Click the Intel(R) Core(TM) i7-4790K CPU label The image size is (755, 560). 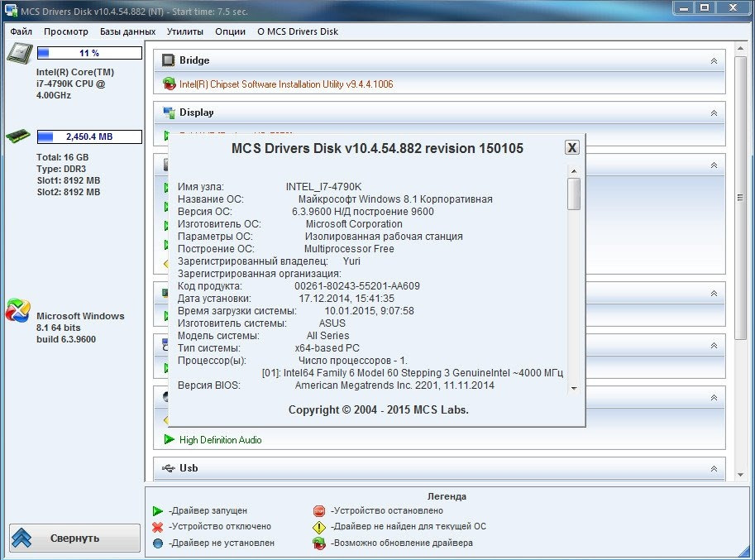(74, 84)
